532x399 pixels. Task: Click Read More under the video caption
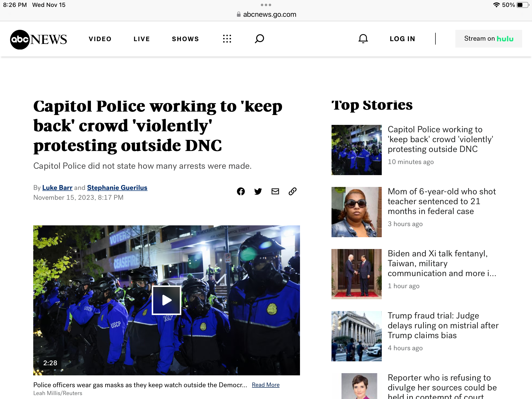[x=266, y=385]
